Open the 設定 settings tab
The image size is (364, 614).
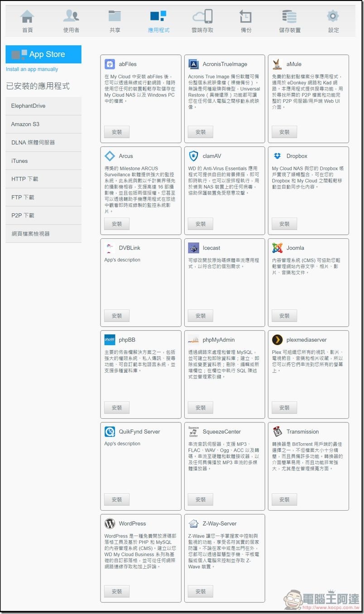pos(333,21)
